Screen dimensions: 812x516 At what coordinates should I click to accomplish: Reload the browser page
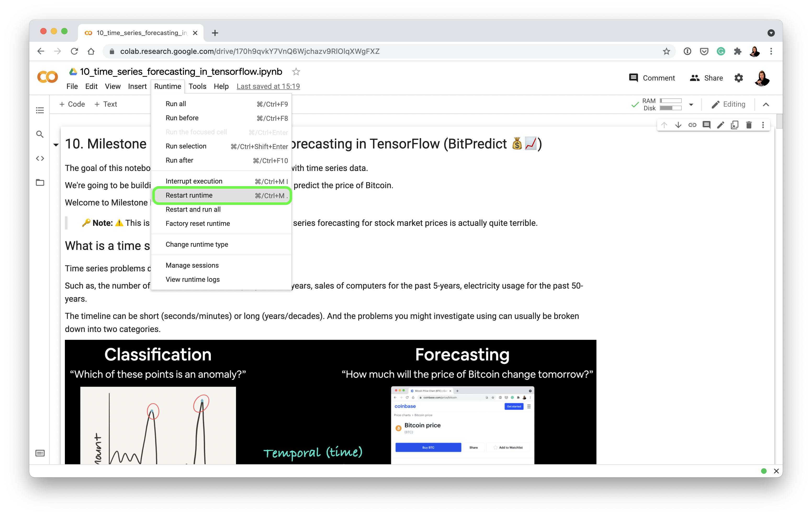point(74,51)
